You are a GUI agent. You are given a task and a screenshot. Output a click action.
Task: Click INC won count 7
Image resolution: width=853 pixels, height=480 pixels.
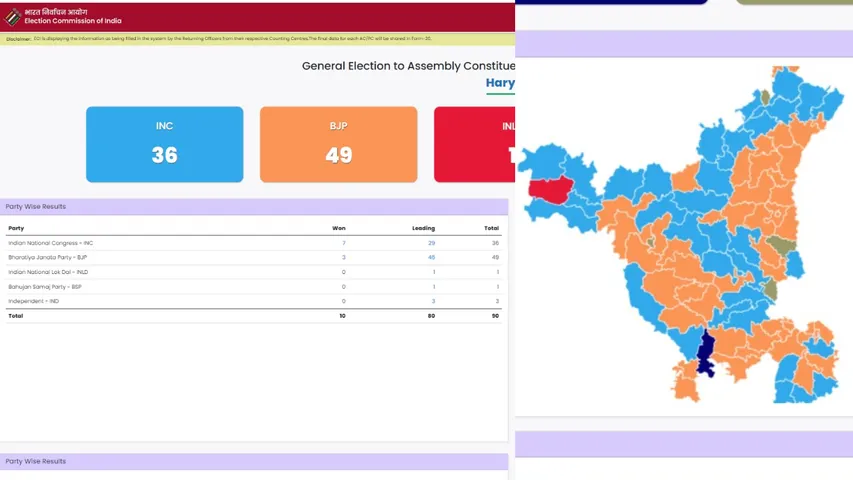pos(344,243)
